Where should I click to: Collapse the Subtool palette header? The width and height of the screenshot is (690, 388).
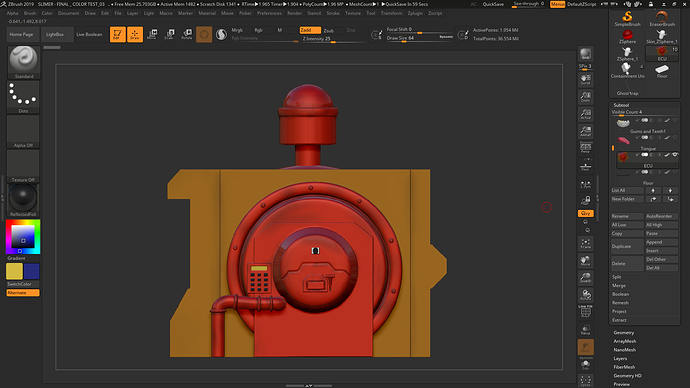(x=621, y=105)
